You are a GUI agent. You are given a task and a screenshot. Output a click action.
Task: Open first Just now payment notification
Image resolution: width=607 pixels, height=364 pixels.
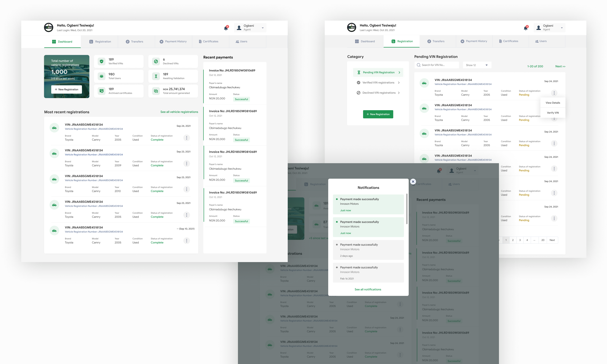tap(368, 205)
